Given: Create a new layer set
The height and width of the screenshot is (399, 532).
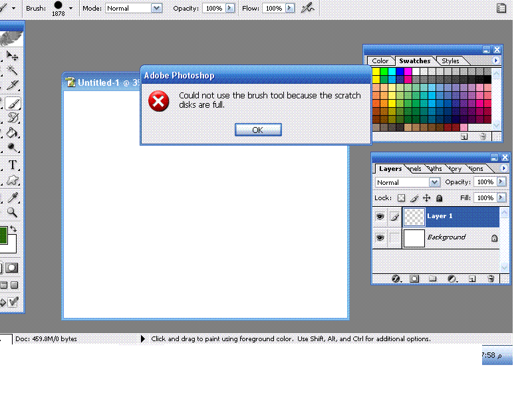Looking at the screenshot, I should [x=433, y=279].
